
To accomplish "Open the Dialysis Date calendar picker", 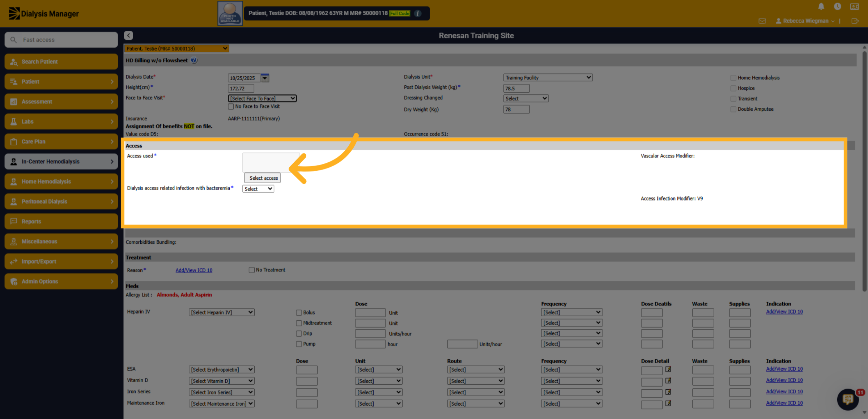I will (265, 78).
